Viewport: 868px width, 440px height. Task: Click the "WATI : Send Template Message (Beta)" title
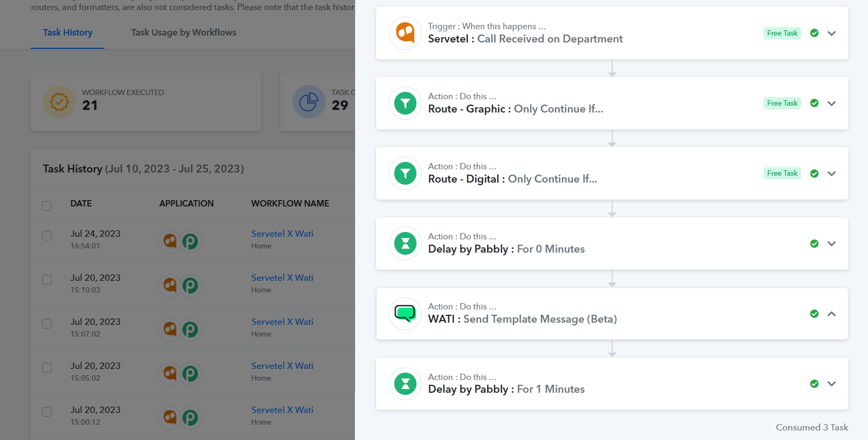pos(523,319)
